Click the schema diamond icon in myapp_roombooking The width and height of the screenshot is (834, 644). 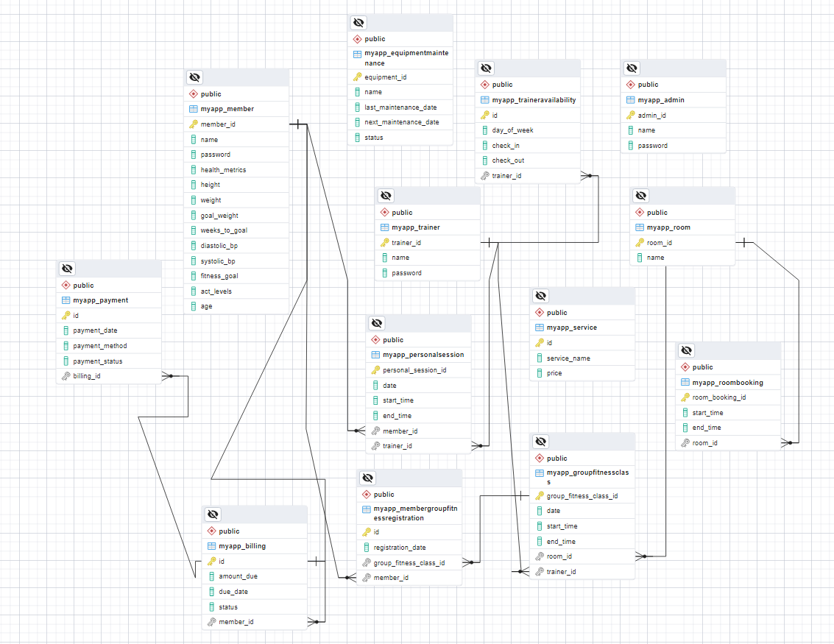[685, 367]
